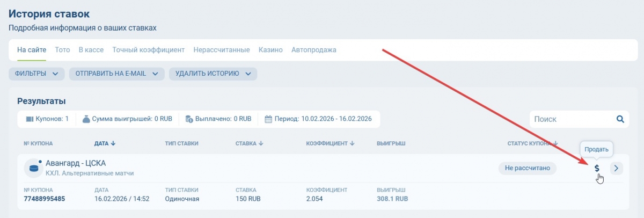Click the hockey puck sport icon

[x=33, y=168]
